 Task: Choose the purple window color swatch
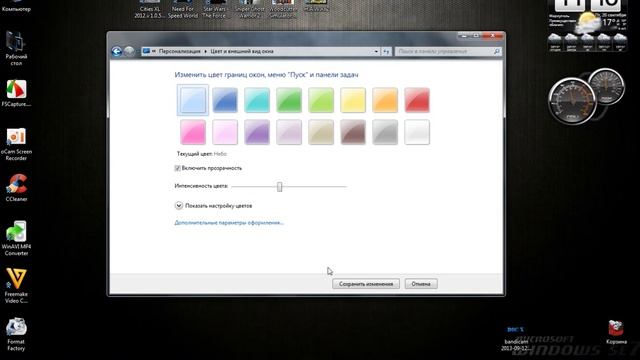tap(257, 132)
